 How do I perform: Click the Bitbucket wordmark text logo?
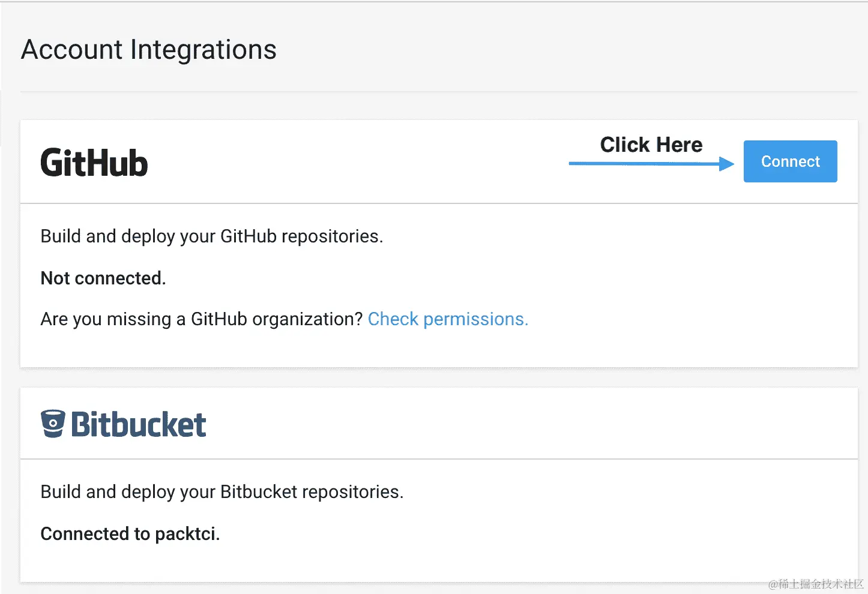pyautogui.click(x=139, y=425)
